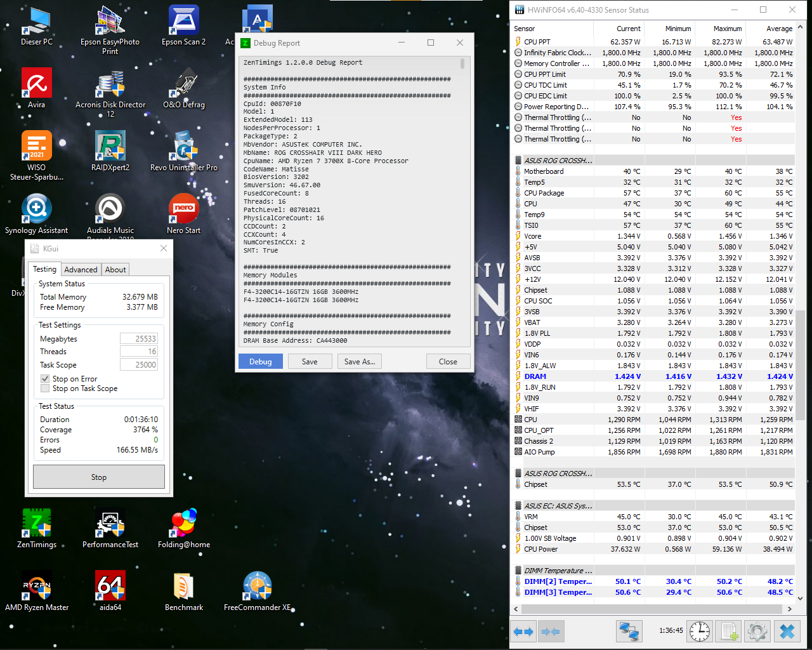The image size is (812, 650).
Task: Click Close button in Debug Report
Action: tap(448, 361)
